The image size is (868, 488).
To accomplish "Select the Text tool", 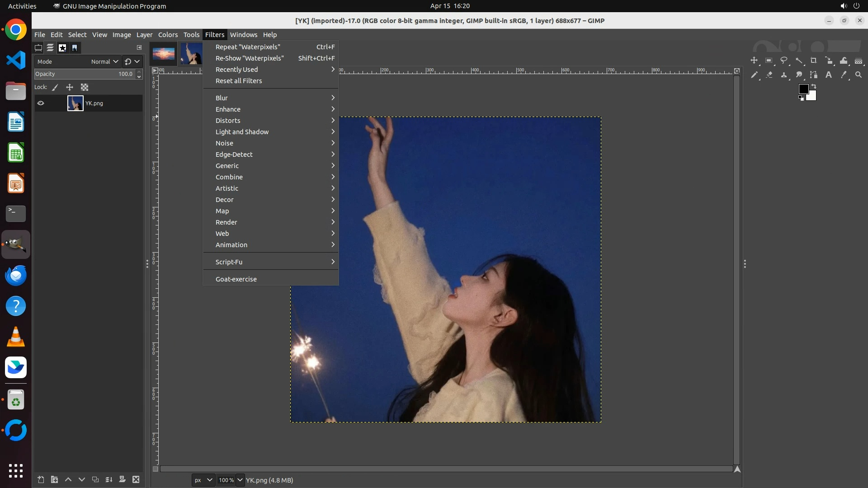I will [829, 75].
